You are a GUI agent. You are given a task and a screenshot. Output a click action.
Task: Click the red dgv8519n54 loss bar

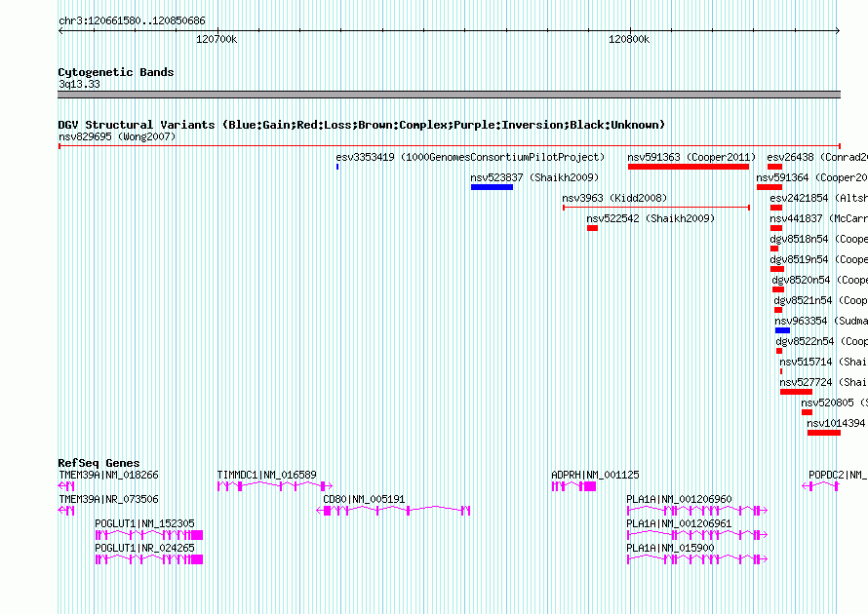777,269
